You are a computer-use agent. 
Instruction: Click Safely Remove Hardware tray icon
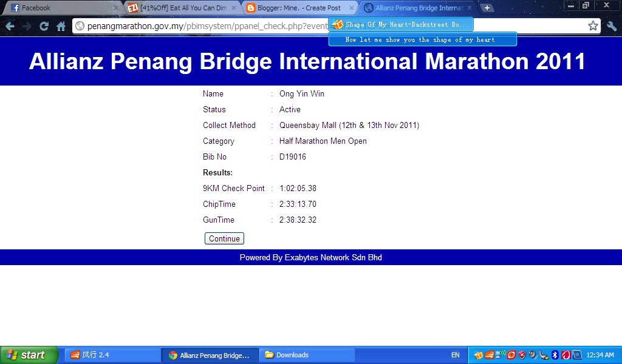544,356
